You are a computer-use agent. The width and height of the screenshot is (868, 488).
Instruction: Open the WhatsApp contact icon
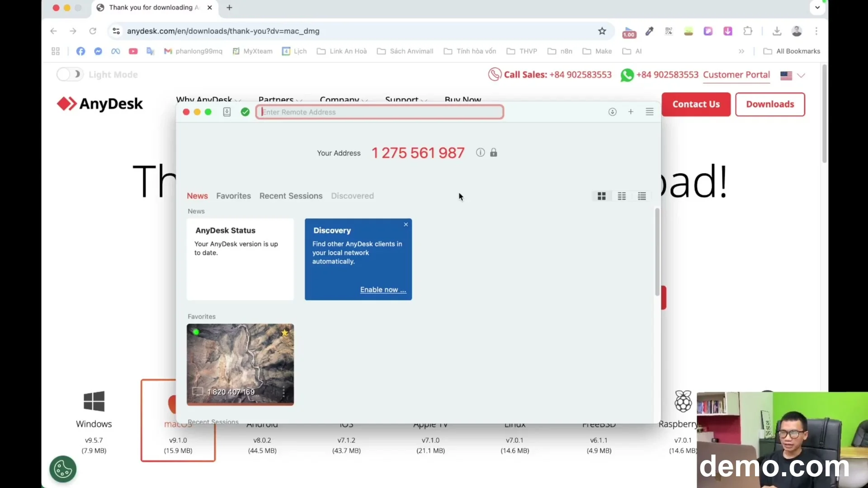[627, 75]
